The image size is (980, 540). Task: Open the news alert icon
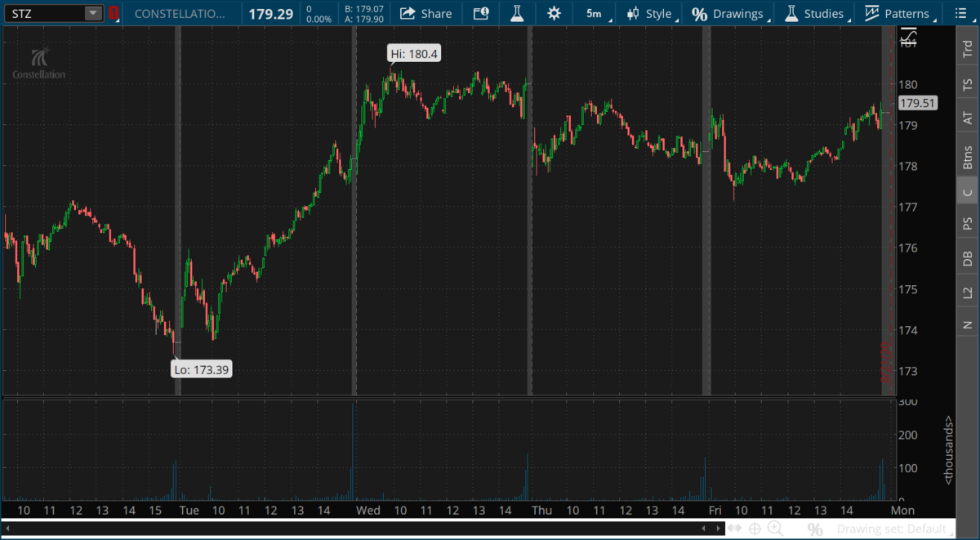(481, 13)
